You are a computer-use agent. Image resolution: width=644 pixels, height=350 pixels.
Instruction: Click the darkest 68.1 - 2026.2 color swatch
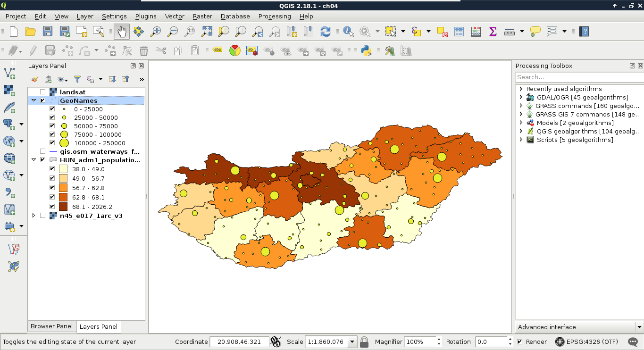coord(63,207)
